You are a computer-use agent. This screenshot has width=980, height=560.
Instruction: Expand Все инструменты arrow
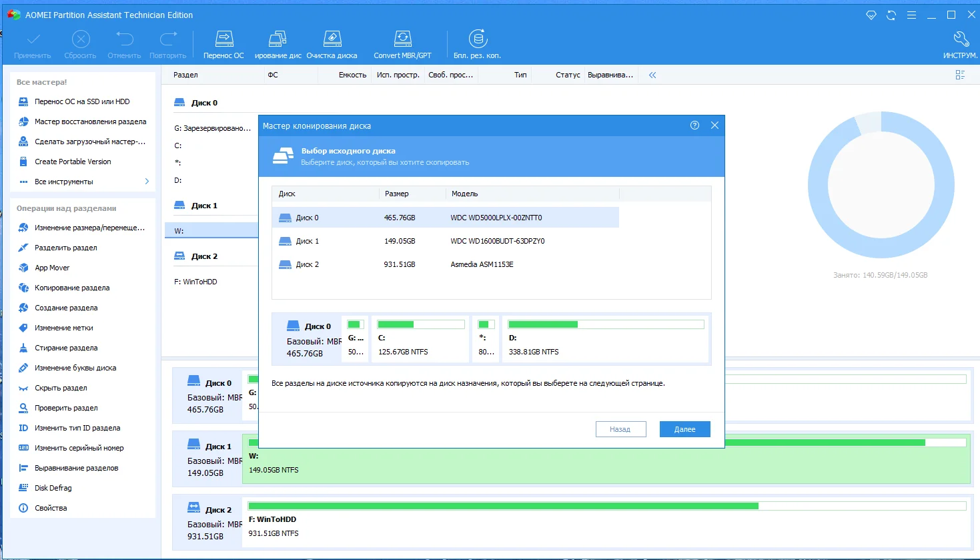[147, 182]
